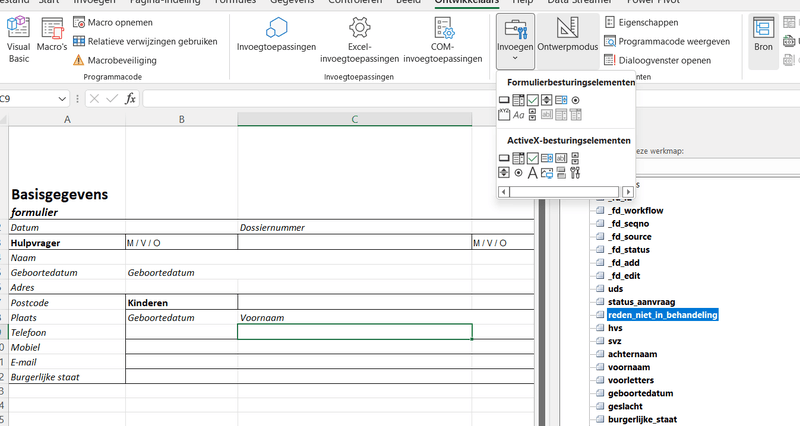Viewport: 800px width, 426px height.
Task: Insert a form control Check Box
Action: coord(532,100)
